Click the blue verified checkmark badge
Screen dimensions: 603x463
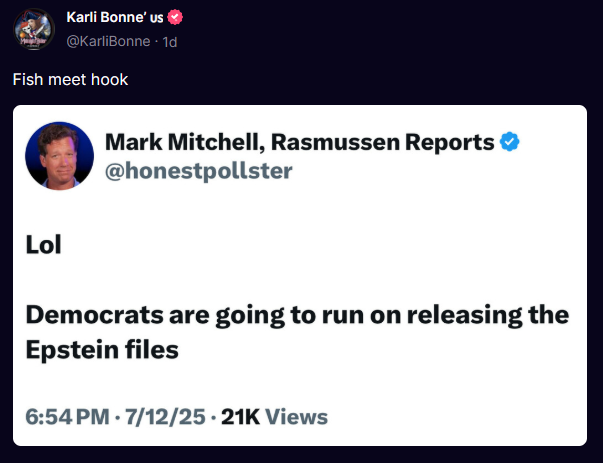coord(510,143)
